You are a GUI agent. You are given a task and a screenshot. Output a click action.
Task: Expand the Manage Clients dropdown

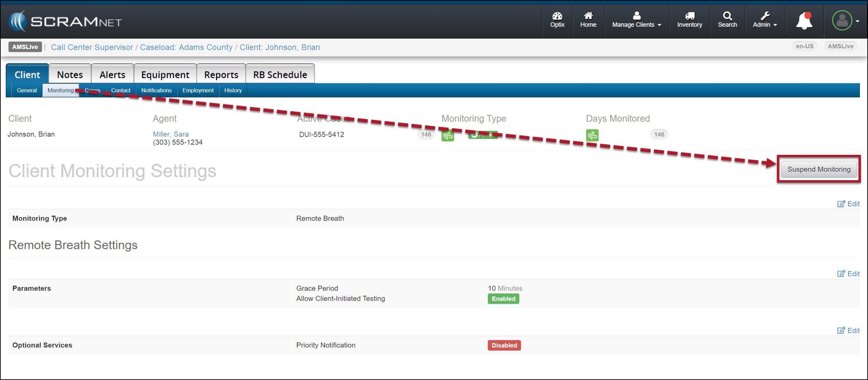pos(636,21)
